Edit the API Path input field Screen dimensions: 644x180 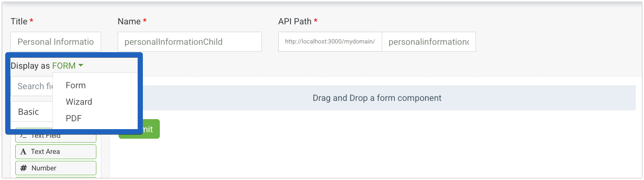click(428, 42)
